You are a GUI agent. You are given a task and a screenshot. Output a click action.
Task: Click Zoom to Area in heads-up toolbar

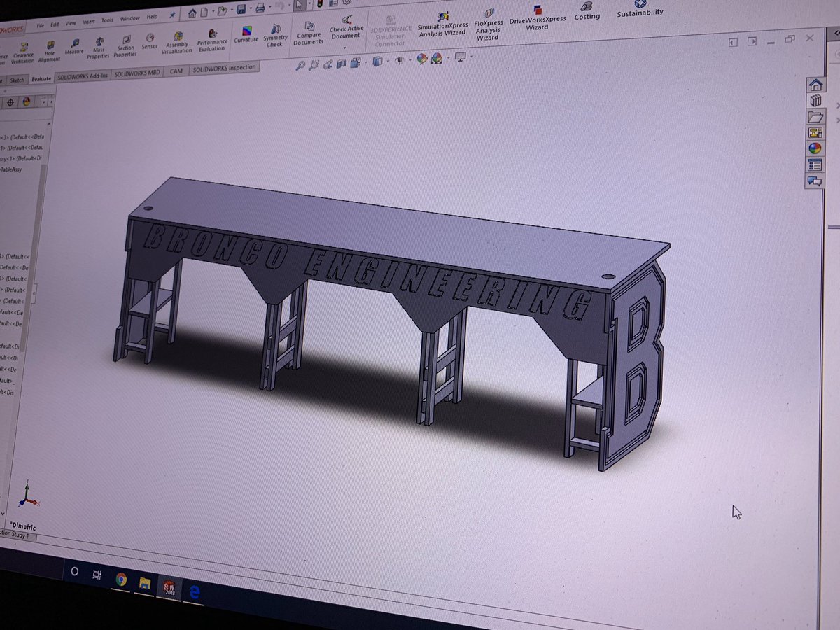(314, 64)
